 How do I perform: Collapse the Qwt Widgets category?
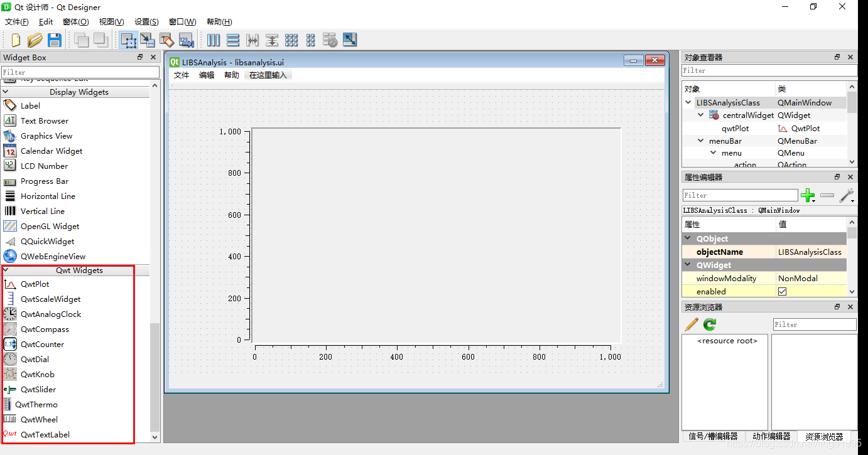pyautogui.click(x=6, y=270)
